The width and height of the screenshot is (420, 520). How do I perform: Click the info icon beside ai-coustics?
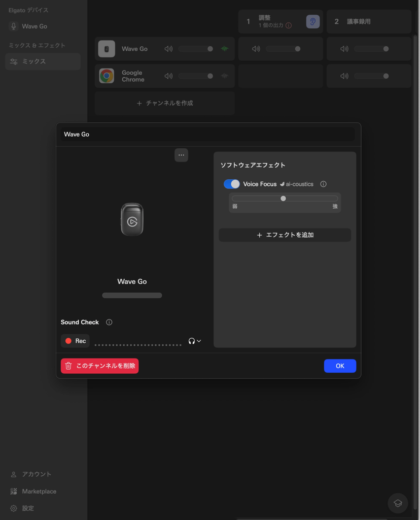[323, 184]
